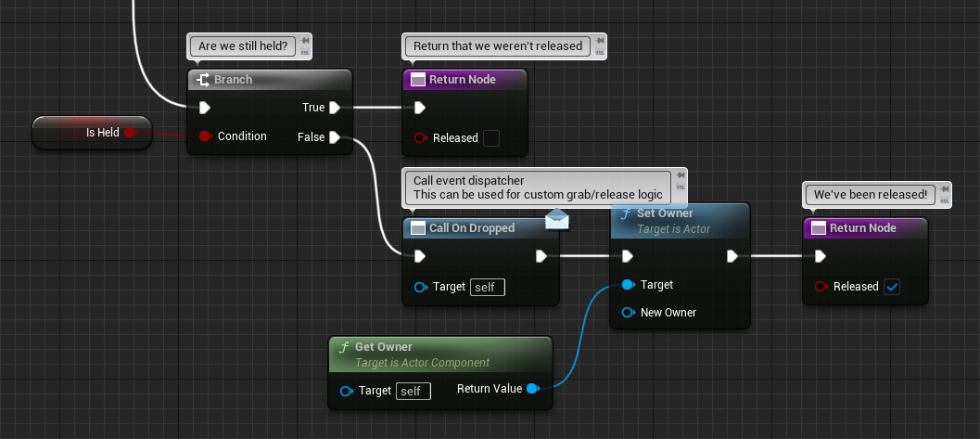Screen dimensions: 980x439
Task: Toggle pin on 'Call event dispatcher' comment
Action: click(680, 175)
